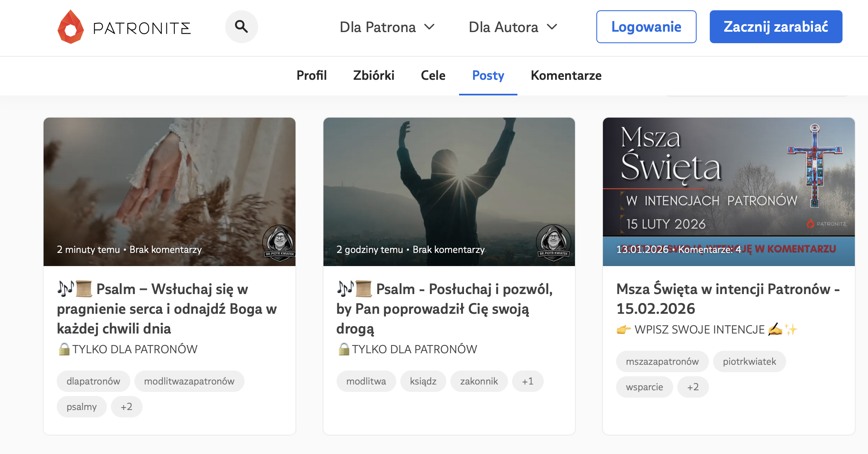Select the modlitwa tag

pos(366,381)
